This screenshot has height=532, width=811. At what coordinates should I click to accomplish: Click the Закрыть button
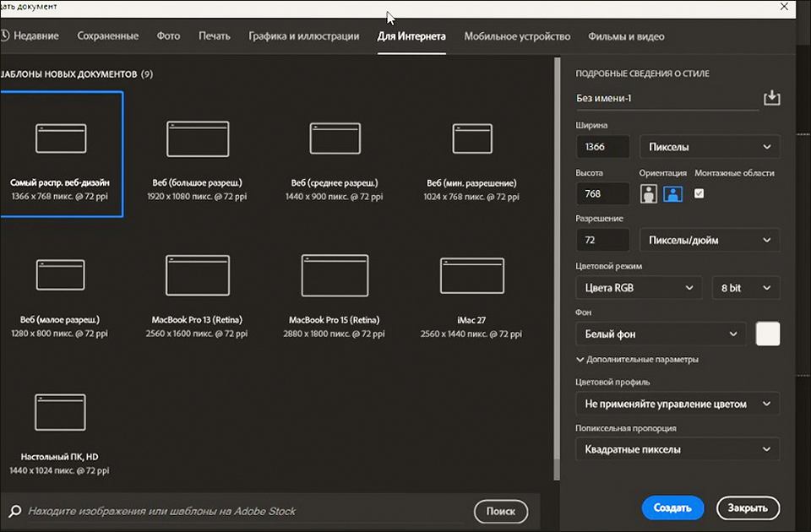(x=748, y=508)
